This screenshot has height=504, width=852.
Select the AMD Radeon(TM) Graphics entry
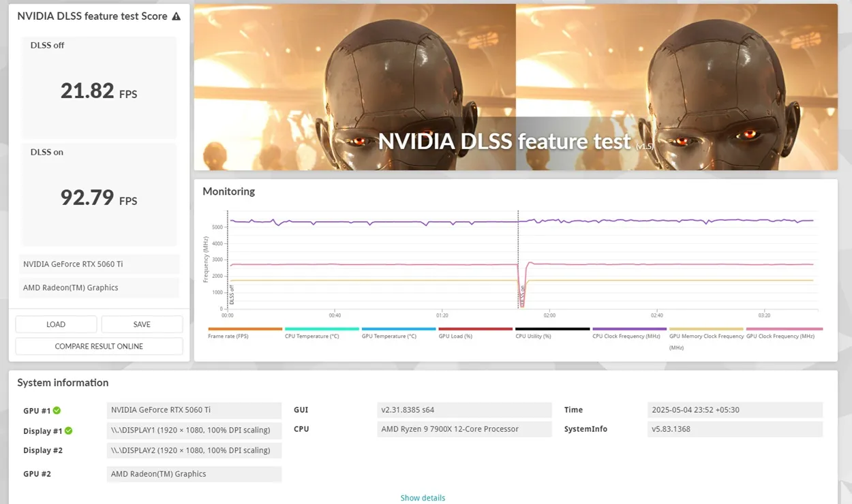pyautogui.click(x=99, y=287)
